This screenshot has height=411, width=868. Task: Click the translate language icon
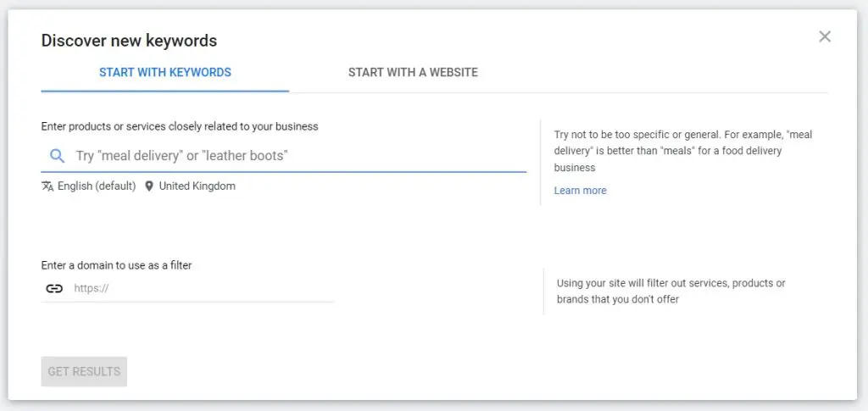pyautogui.click(x=47, y=186)
